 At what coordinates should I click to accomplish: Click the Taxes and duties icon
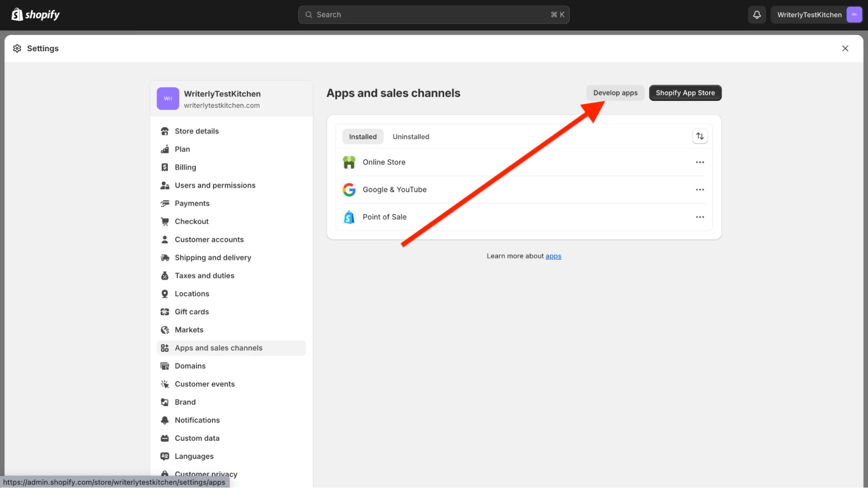tap(165, 276)
